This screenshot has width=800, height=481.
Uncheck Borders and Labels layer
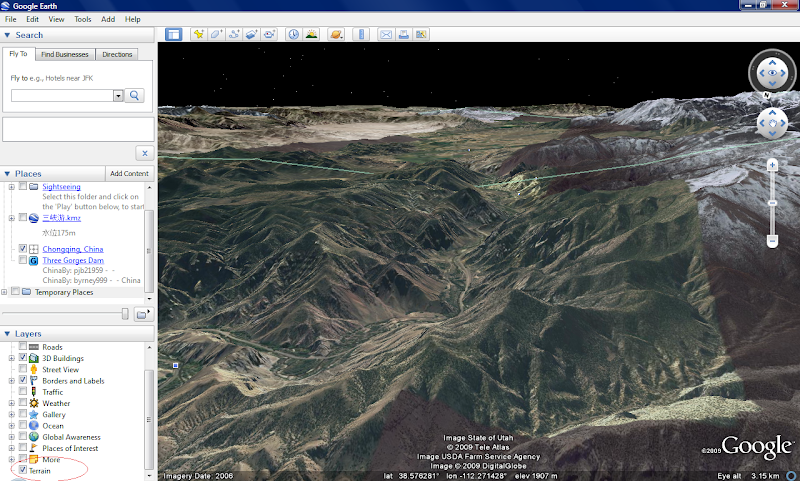pyautogui.click(x=22, y=380)
